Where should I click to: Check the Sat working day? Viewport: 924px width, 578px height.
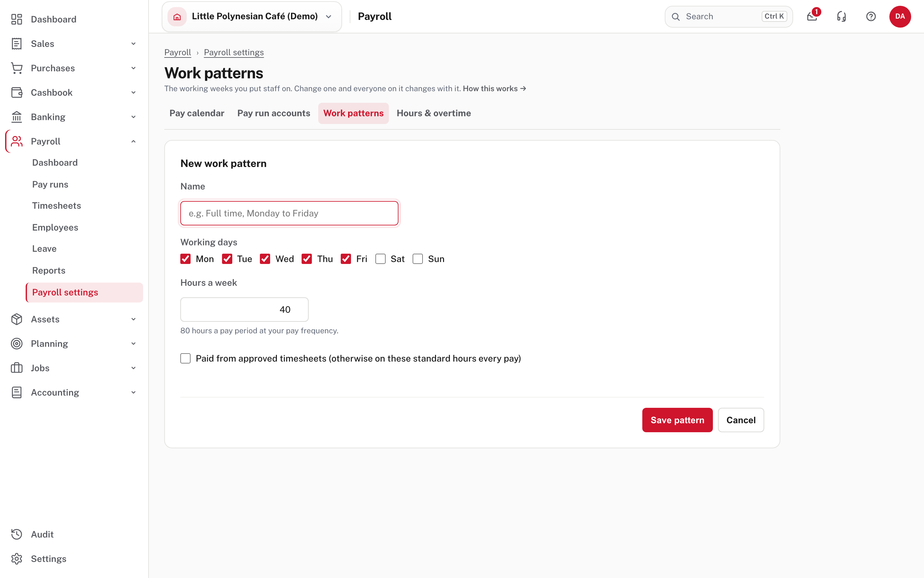380,259
